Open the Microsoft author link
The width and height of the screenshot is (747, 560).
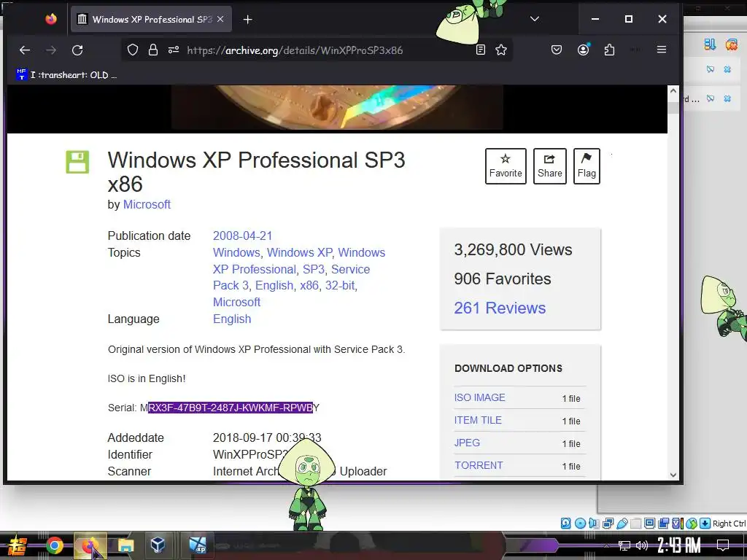pyautogui.click(x=147, y=204)
